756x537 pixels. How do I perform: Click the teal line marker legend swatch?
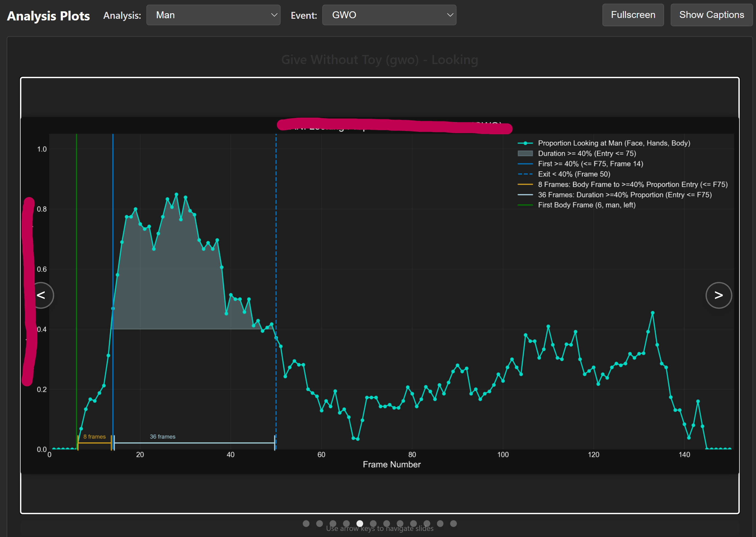tap(525, 143)
